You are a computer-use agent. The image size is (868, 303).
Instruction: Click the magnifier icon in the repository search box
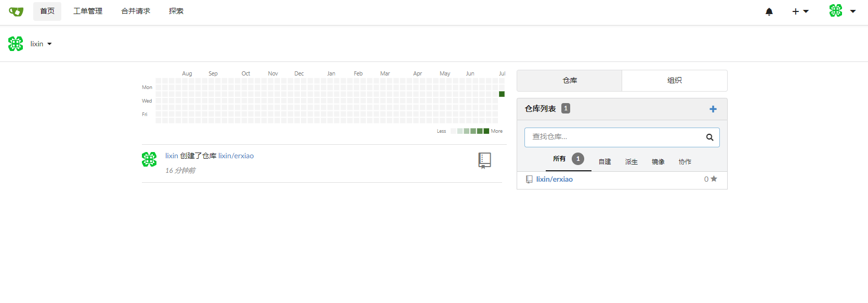click(x=710, y=137)
